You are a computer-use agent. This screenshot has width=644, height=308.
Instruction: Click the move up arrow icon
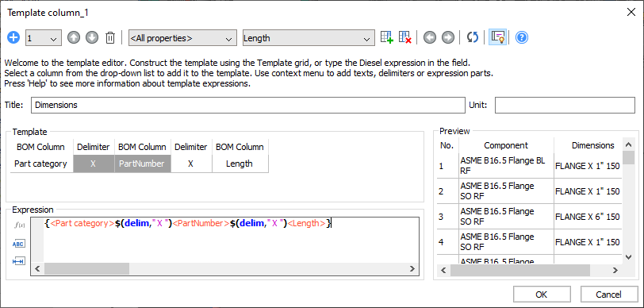[74, 38]
